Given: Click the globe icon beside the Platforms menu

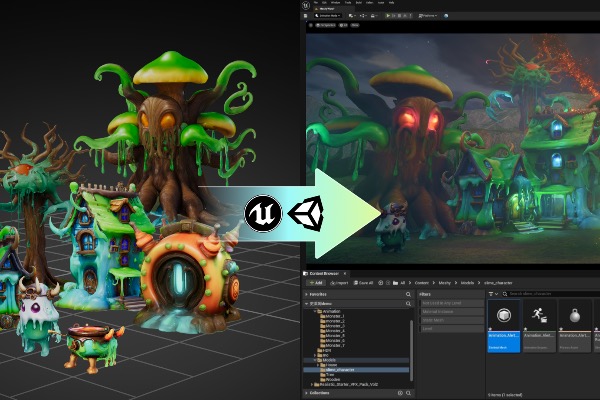Looking at the screenshot, I should [x=446, y=16].
